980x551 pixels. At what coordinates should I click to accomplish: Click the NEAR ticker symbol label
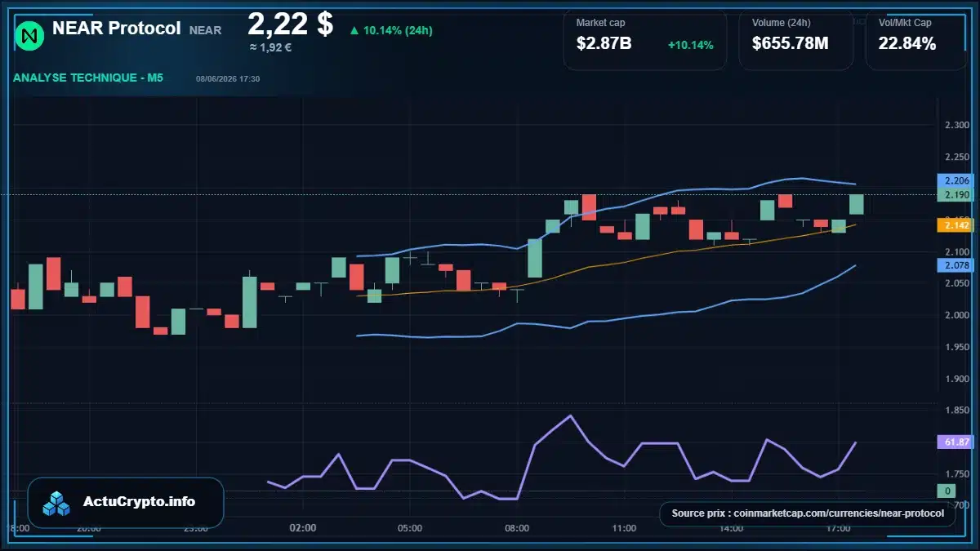click(205, 30)
